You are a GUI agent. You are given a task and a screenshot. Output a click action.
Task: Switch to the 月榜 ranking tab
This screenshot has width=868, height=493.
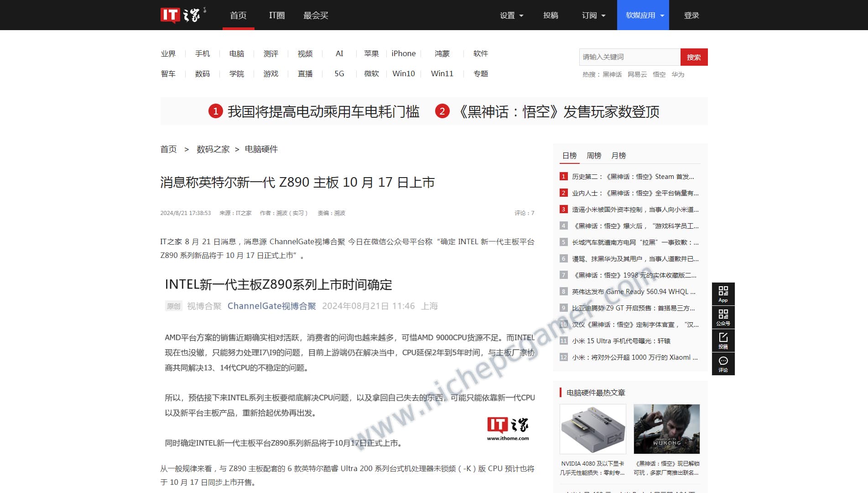(x=619, y=156)
